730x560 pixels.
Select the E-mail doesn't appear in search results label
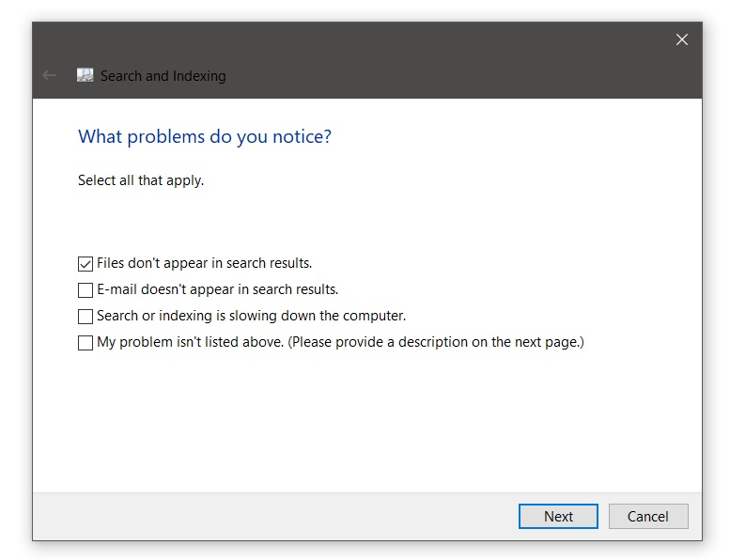(217, 289)
